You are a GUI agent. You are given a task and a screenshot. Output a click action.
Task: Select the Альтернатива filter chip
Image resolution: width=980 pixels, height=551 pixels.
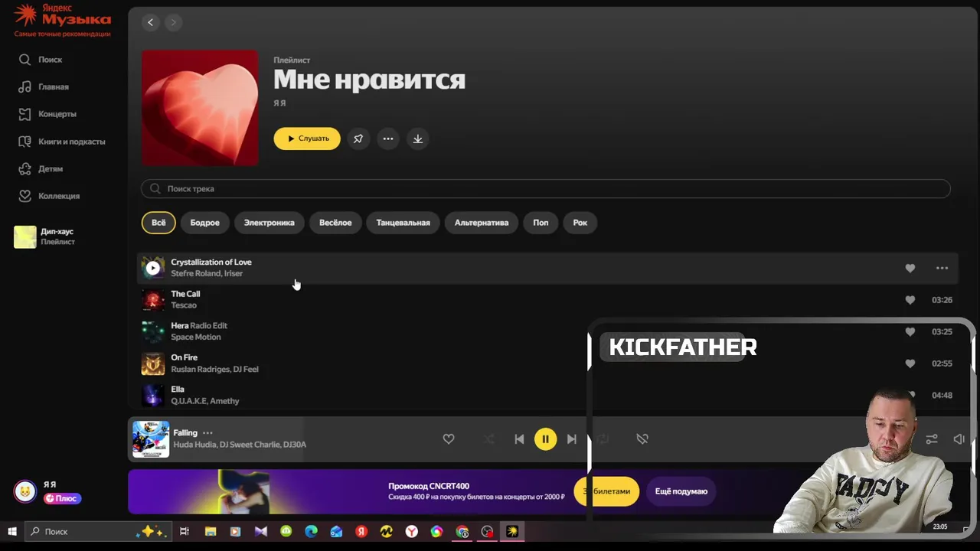pyautogui.click(x=482, y=223)
